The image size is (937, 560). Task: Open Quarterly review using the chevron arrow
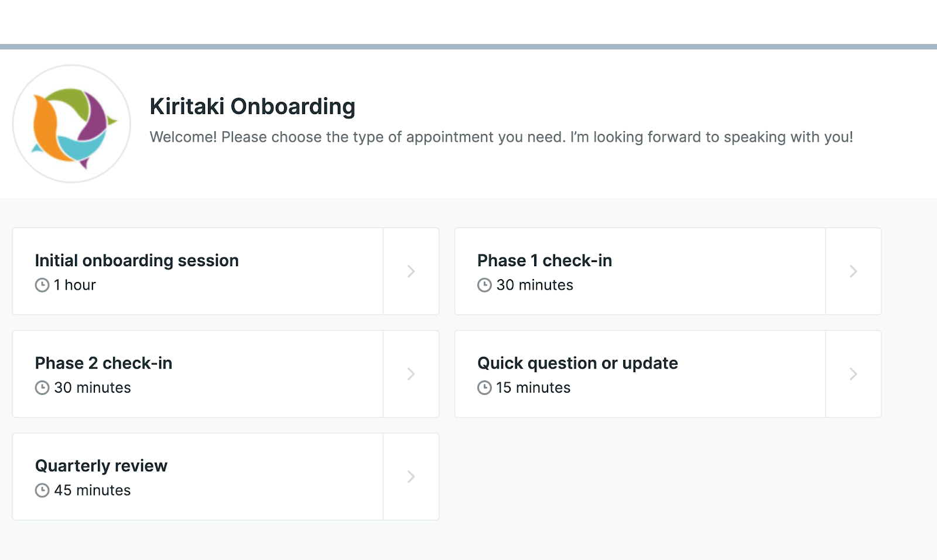point(411,476)
